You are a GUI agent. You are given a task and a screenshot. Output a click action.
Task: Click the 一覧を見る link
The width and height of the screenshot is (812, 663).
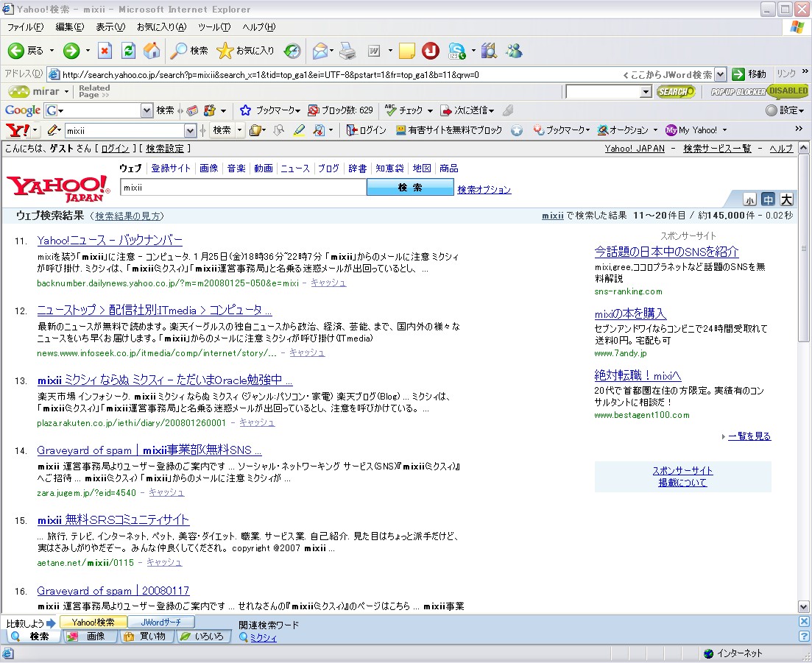coord(749,436)
